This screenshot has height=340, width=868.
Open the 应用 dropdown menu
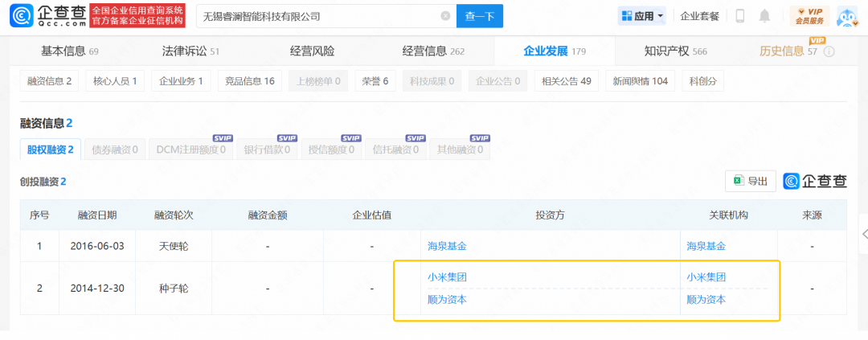642,16
